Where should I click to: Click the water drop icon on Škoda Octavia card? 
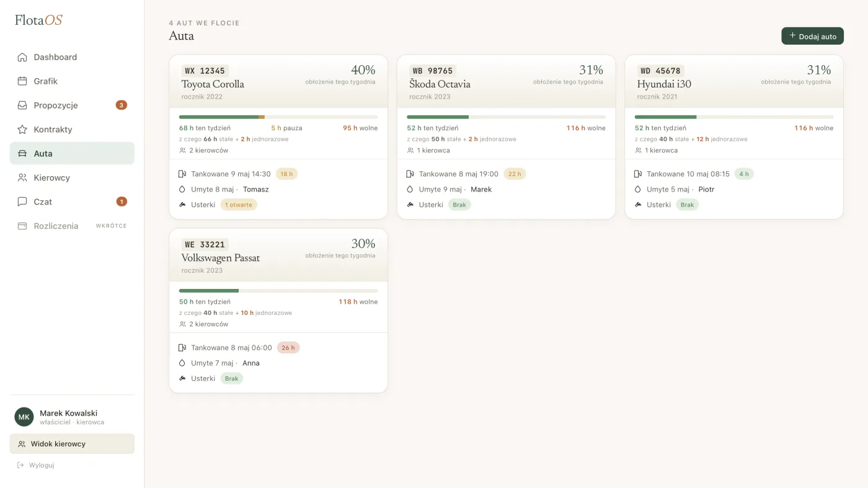tap(410, 190)
